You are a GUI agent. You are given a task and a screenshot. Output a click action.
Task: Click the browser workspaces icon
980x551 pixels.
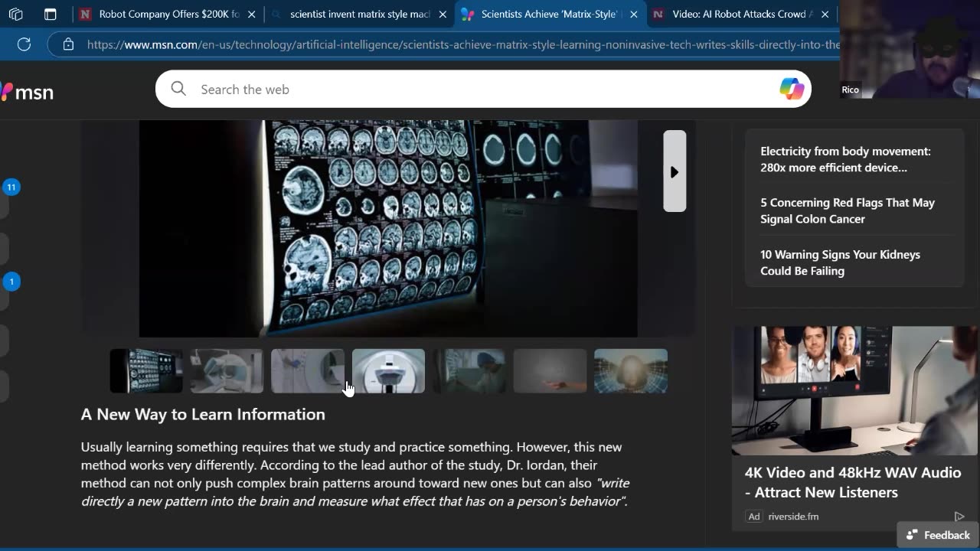coord(15,14)
